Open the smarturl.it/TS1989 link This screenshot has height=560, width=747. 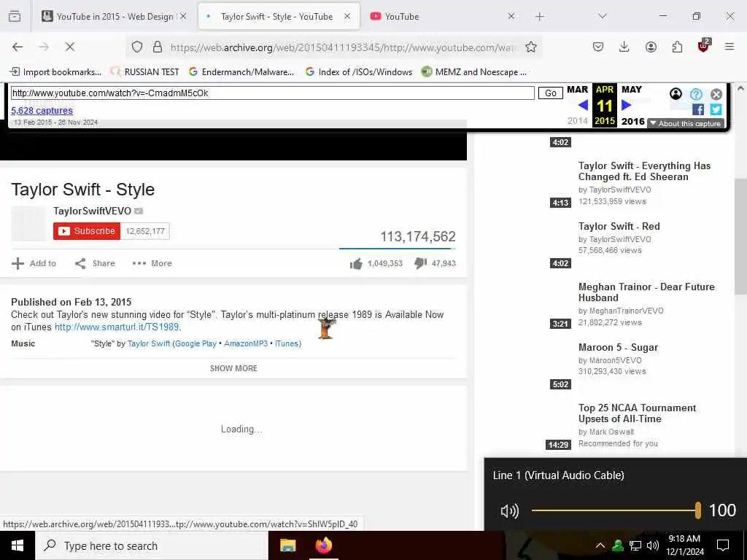pos(117,327)
